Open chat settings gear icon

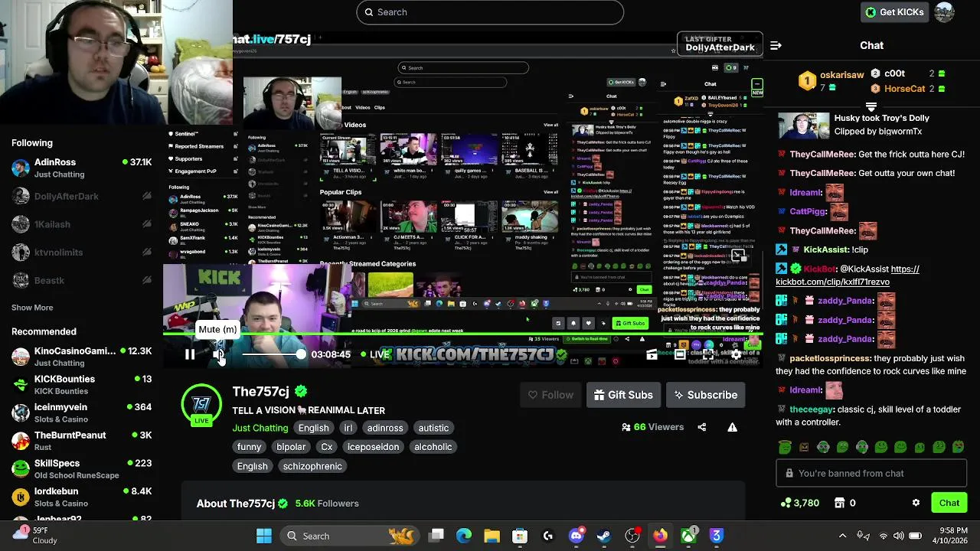(916, 503)
